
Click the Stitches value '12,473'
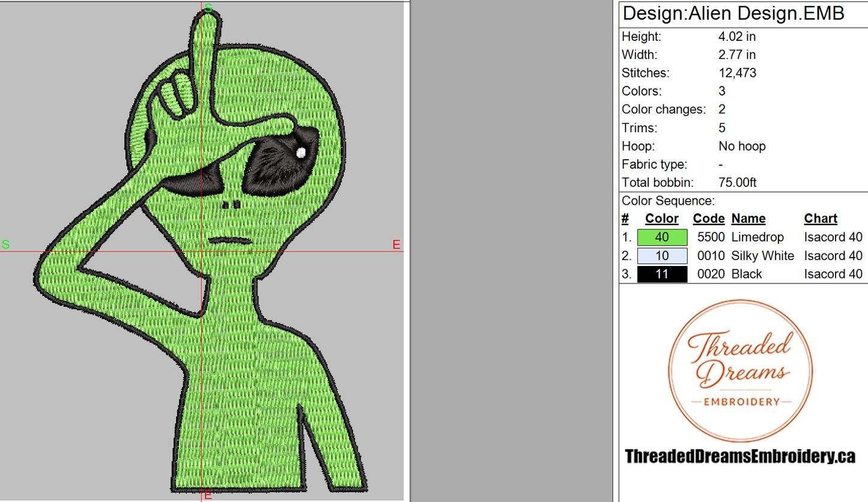(x=737, y=73)
